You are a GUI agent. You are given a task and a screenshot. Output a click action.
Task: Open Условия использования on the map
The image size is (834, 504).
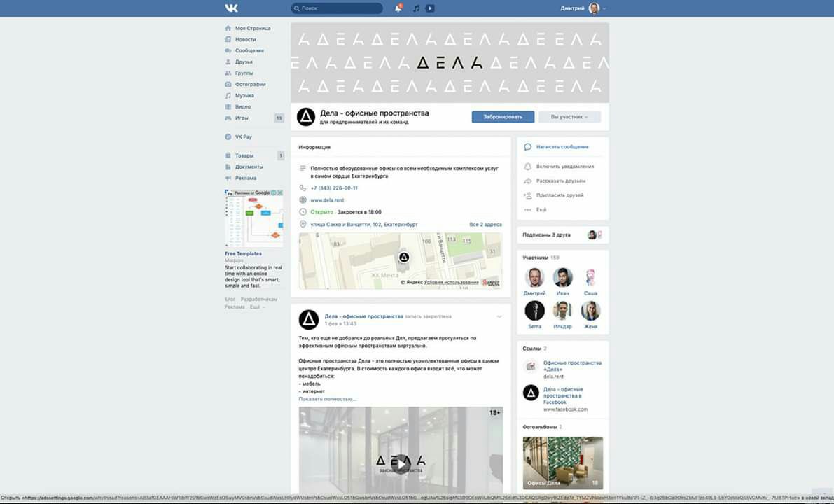coord(451,282)
